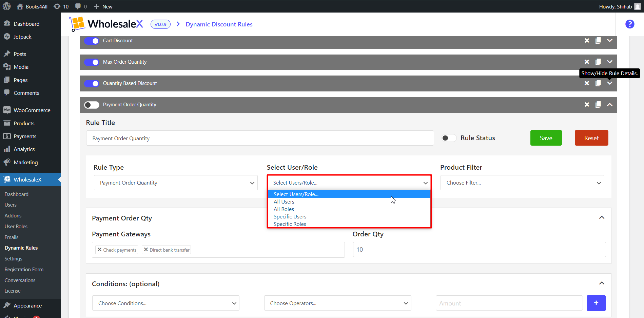Open the Addons submenu item
The image size is (644, 318).
13,215
